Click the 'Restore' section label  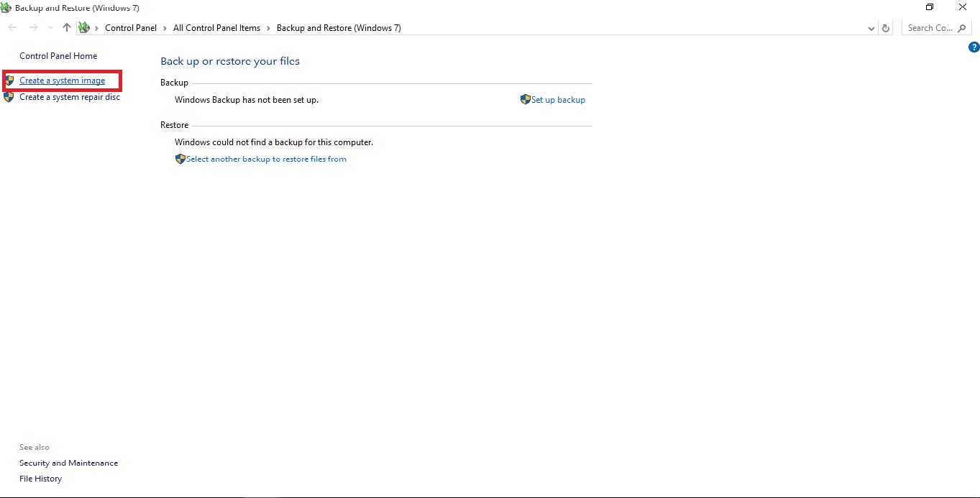click(174, 125)
